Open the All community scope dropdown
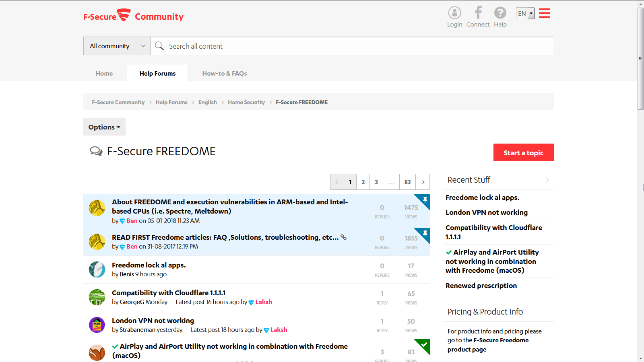The width and height of the screenshot is (644, 362). 117,46
